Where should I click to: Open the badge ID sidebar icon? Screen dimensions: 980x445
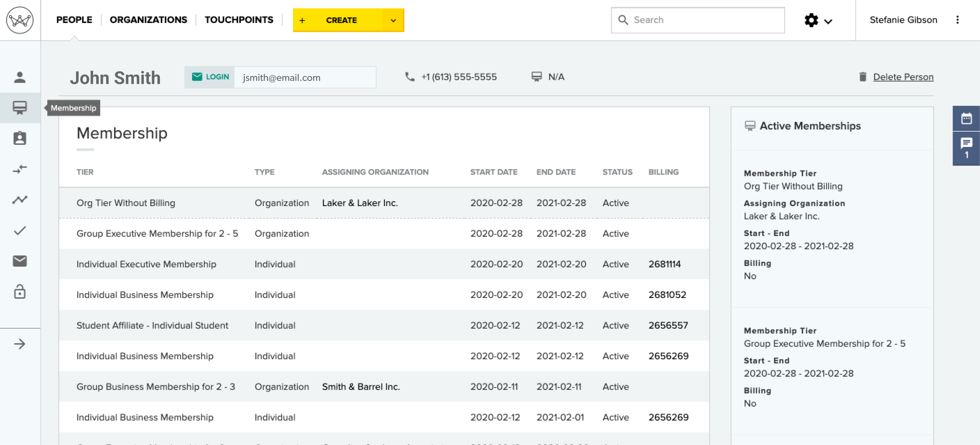[x=20, y=138]
